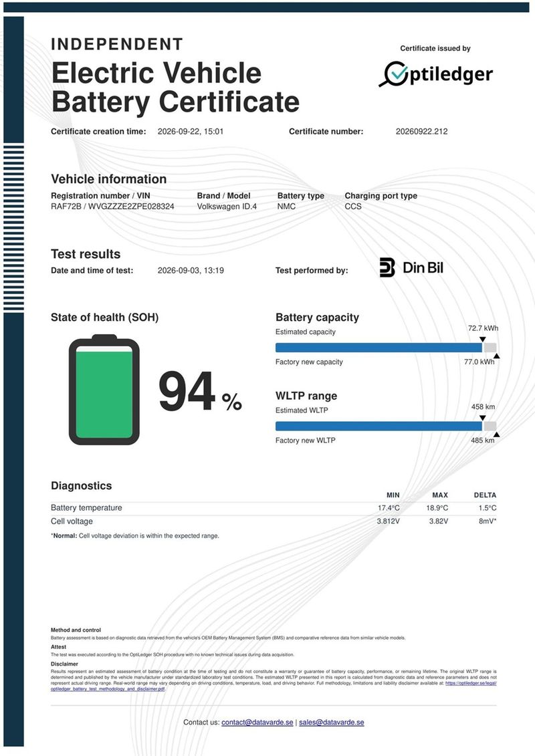The height and width of the screenshot is (756, 535).
Task: Select the certificate number 20260922.212
Action: [x=421, y=131]
